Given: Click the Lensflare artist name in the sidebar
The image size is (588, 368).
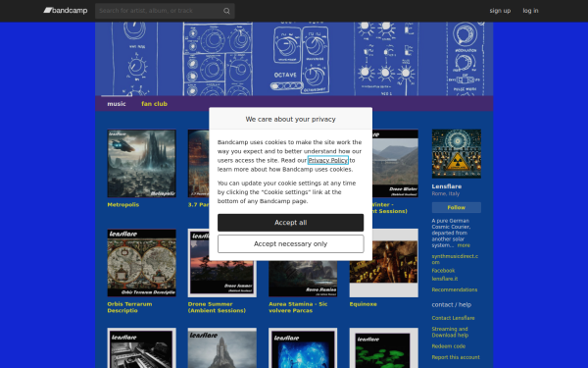Looking at the screenshot, I should 446,186.
